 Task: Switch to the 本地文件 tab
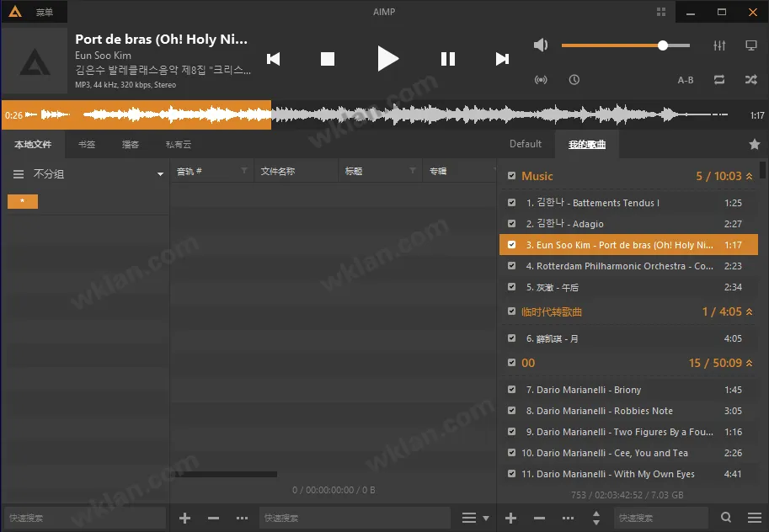pos(33,144)
